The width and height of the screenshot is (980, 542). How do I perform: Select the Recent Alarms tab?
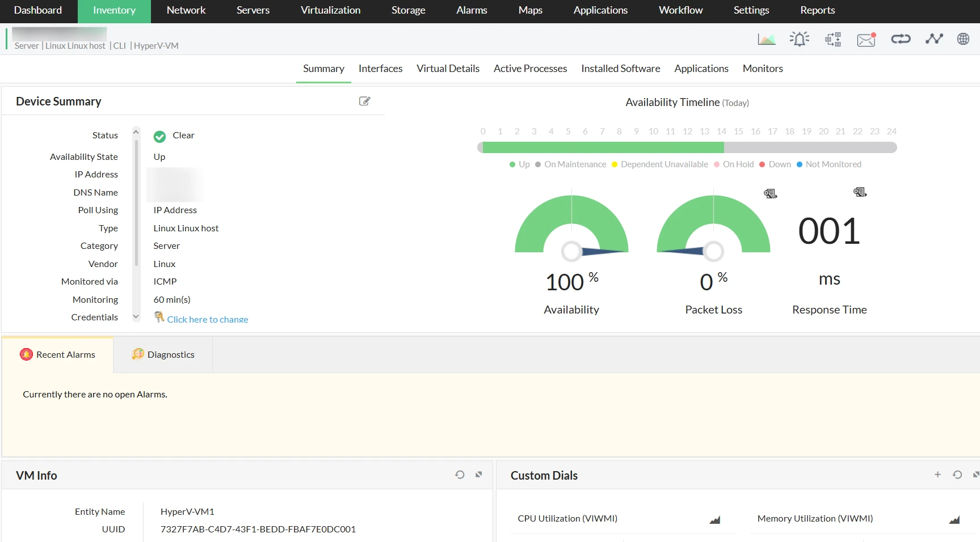click(57, 355)
